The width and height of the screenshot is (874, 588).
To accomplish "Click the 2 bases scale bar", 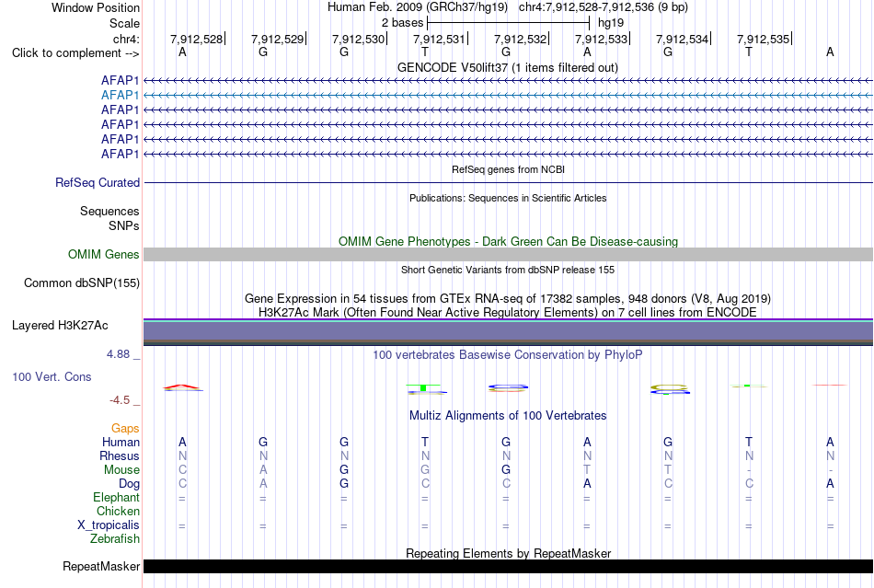I will point(509,23).
